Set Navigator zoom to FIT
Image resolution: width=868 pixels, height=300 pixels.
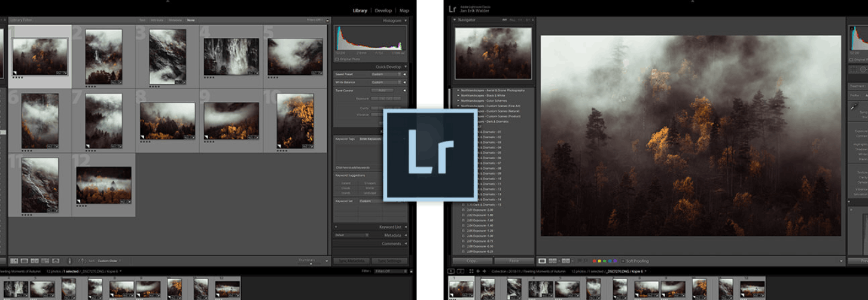[504, 20]
